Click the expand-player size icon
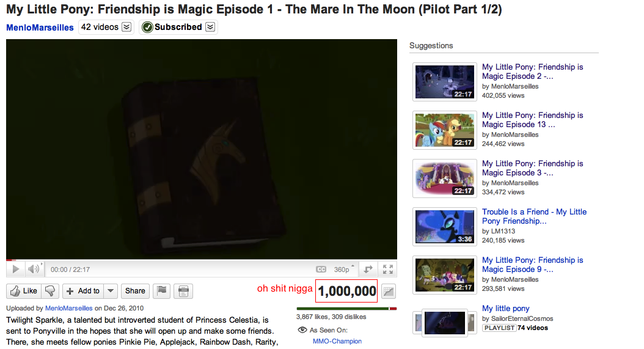The image size is (644, 349). tap(368, 270)
